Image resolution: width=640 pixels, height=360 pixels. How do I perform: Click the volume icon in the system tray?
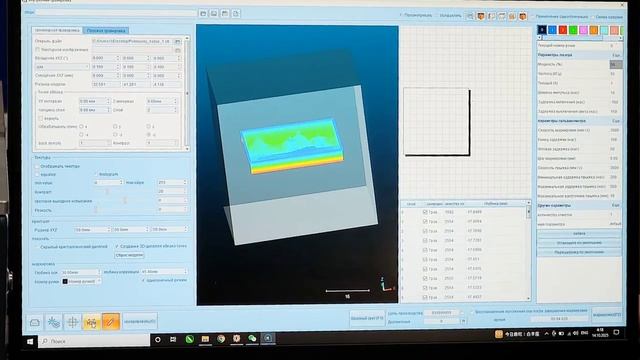(x=576, y=333)
